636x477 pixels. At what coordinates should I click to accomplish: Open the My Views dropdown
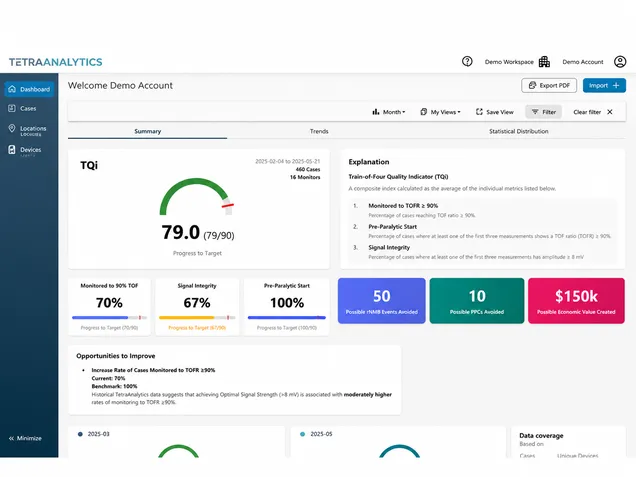coord(440,112)
